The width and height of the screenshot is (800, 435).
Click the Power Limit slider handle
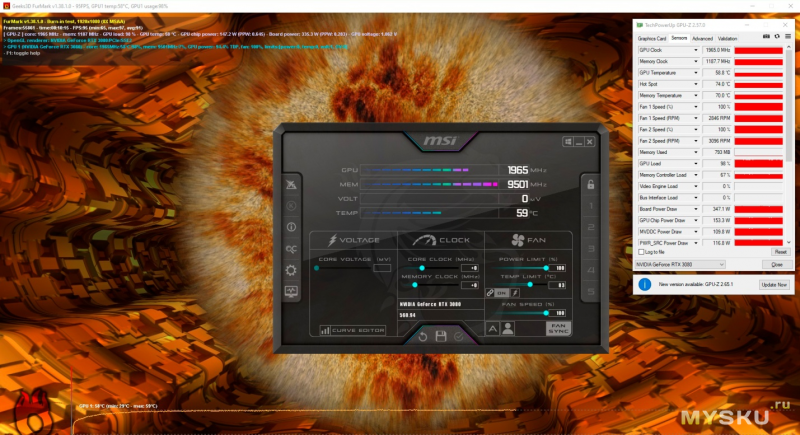pos(546,268)
